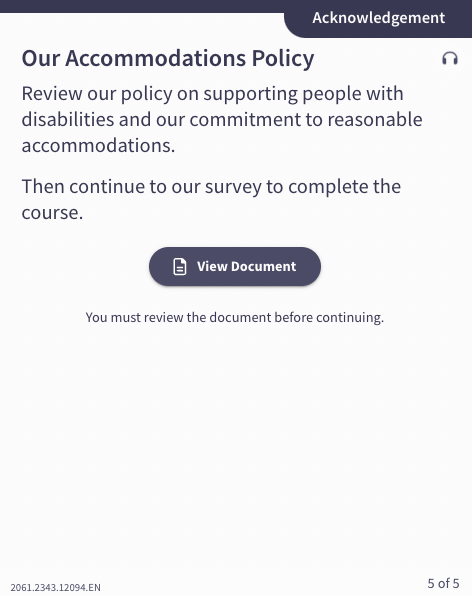This screenshot has width=472, height=596.
Task: Click the 'Our Accommodations Policy' heading
Action: pyautogui.click(x=168, y=59)
